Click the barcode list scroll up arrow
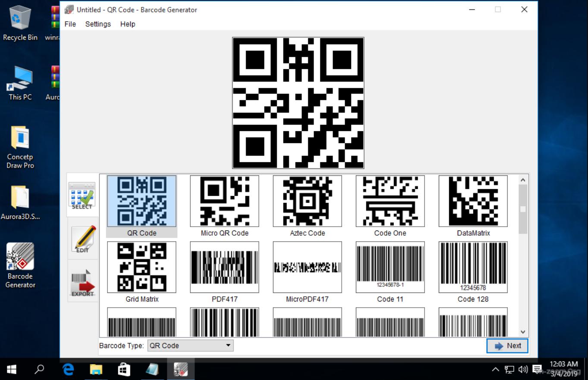The image size is (588, 380). pos(523,180)
